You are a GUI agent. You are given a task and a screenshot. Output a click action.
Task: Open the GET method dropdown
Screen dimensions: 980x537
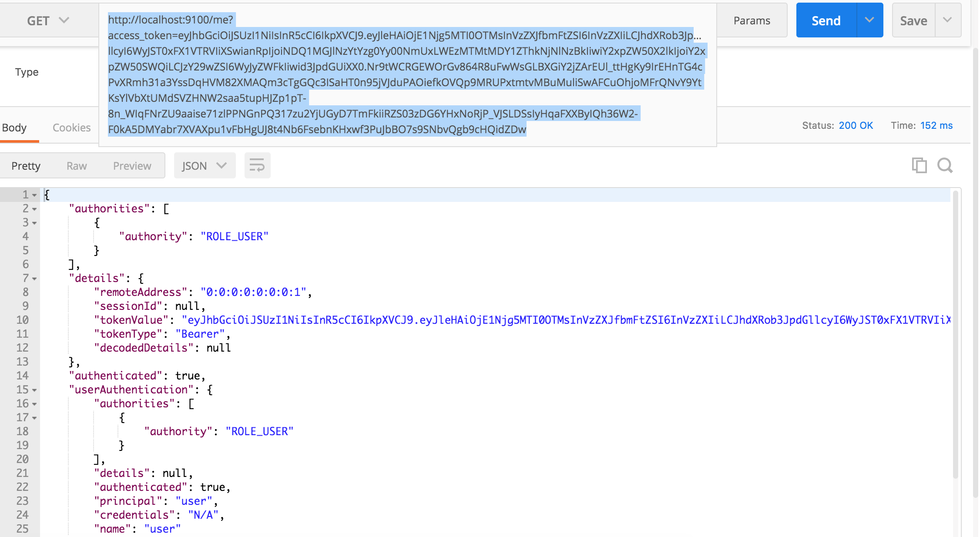click(48, 20)
